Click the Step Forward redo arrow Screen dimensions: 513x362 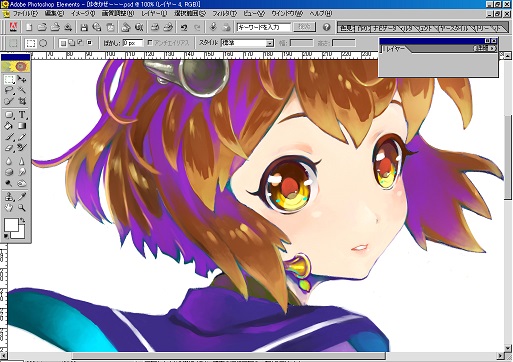click(197, 27)
